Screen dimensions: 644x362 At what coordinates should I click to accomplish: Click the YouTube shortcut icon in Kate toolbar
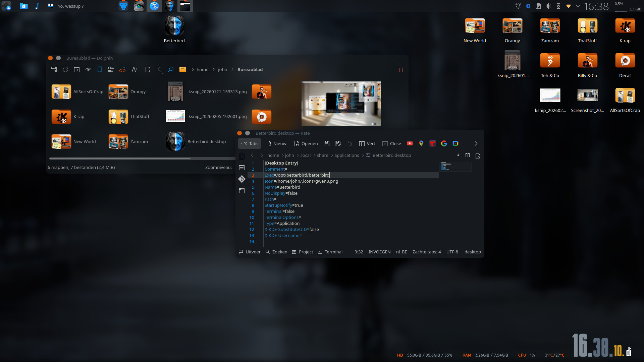pyautogui.click(x=410, y=143)
